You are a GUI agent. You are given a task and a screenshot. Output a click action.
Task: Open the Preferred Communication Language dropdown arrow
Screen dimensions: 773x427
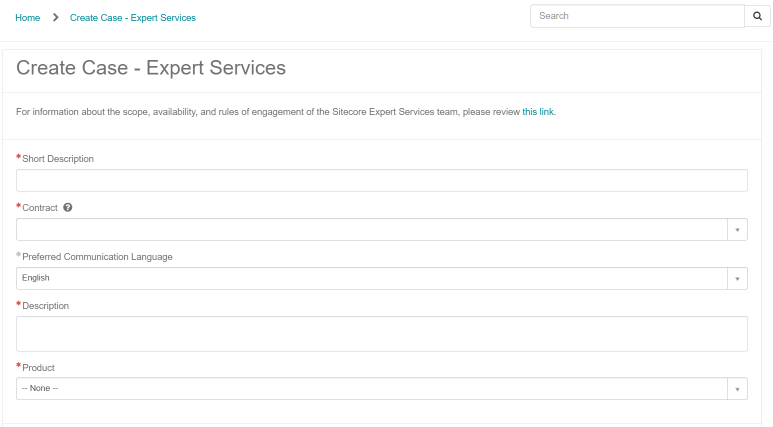[x=738, y=279]
